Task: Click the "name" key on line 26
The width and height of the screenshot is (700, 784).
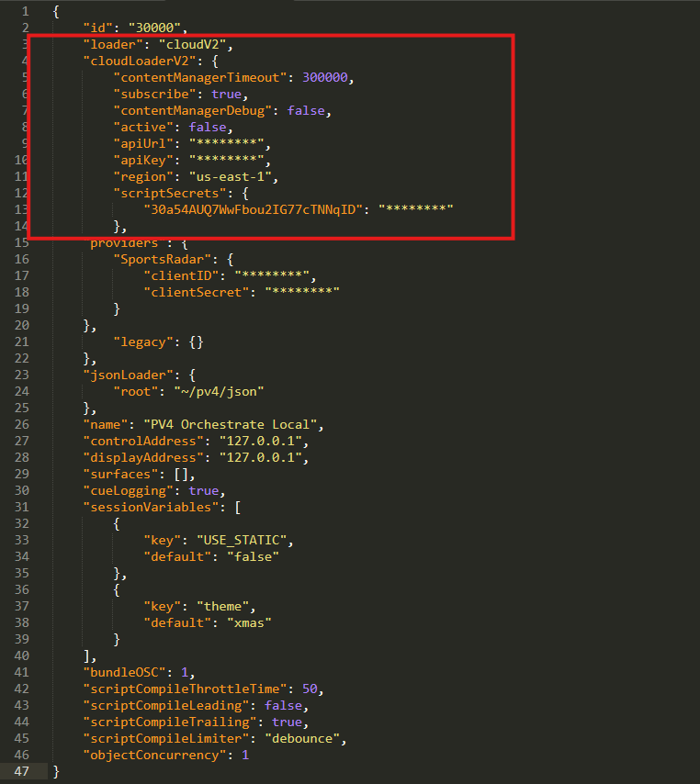Action: pyautogui.click(x=106, y=424)
